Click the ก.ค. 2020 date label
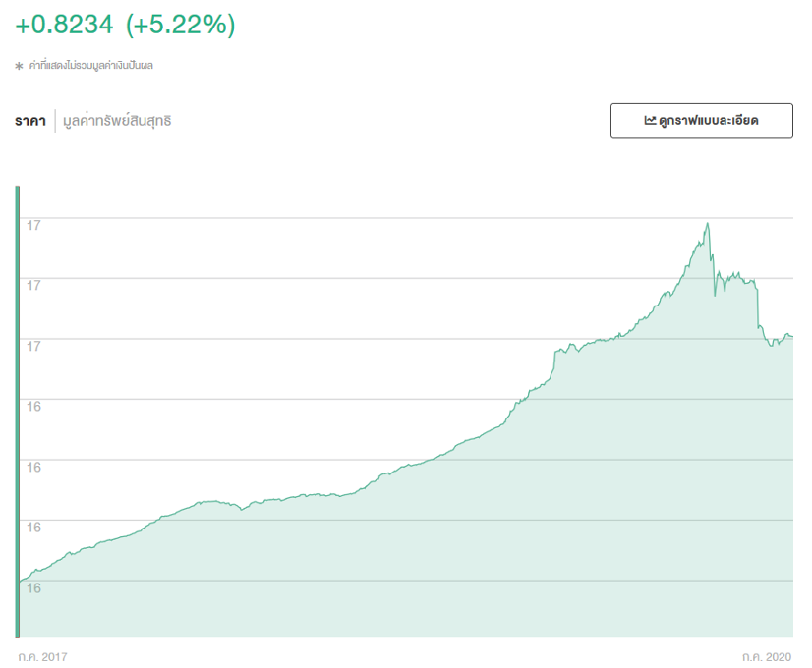This screenshot has height=668, width=812. pos(767,655)
